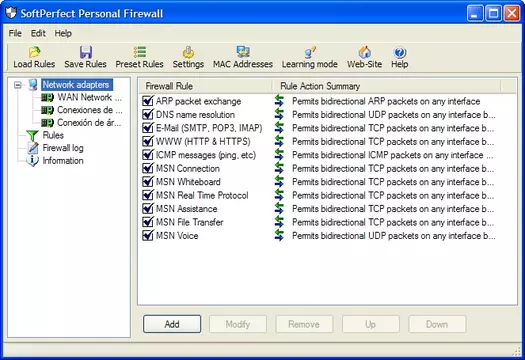Click the arrows icon in MSN Whiteboard row
This screenshot has height=360, width=525.
(279, 182)
